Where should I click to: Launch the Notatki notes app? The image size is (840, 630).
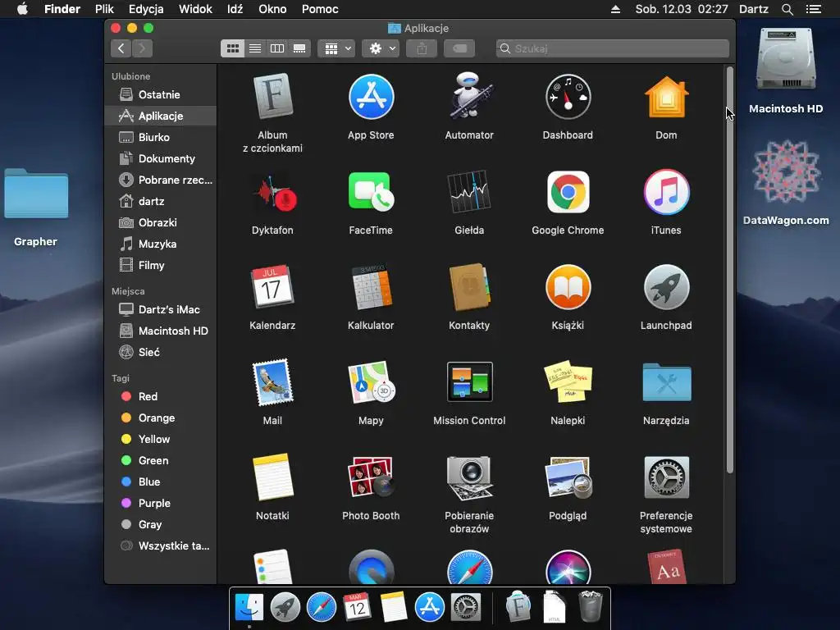tap(272, 477)
